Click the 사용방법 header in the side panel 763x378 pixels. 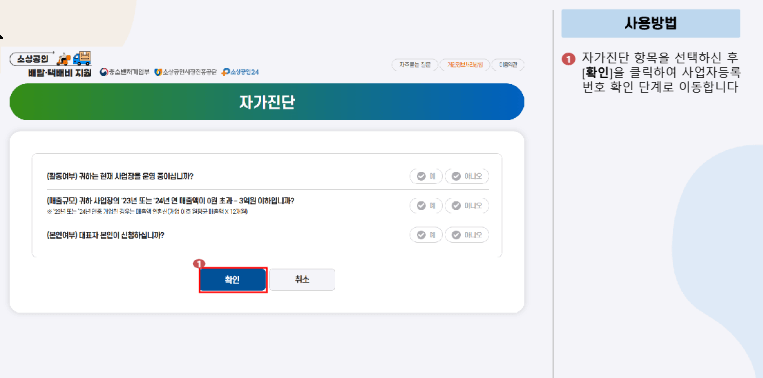tap(651, 23)
